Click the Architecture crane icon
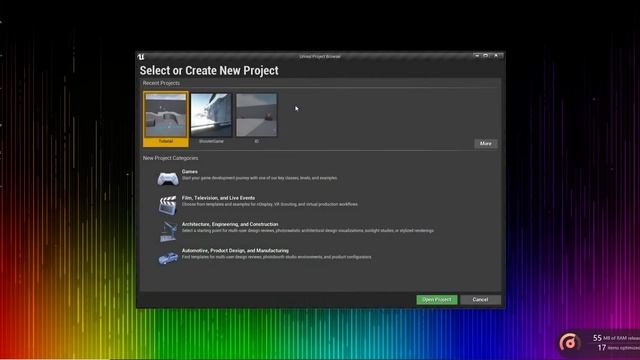Viewport: 640px width, 360px height. 168,231
